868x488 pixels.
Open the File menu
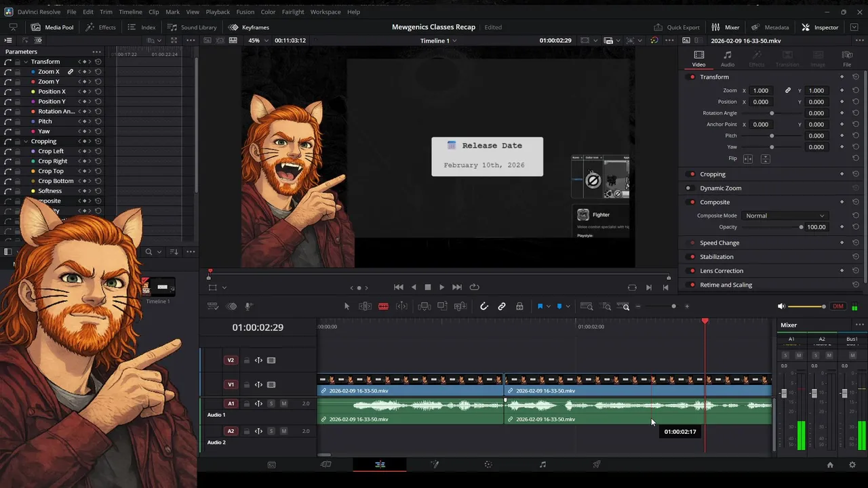71,12
